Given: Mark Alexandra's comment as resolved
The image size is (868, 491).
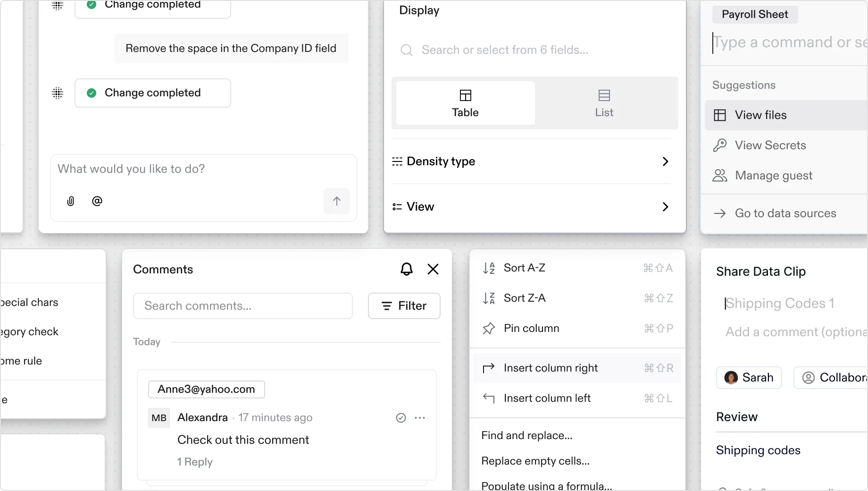Looking at the screenshot, I should pos(401,418).
